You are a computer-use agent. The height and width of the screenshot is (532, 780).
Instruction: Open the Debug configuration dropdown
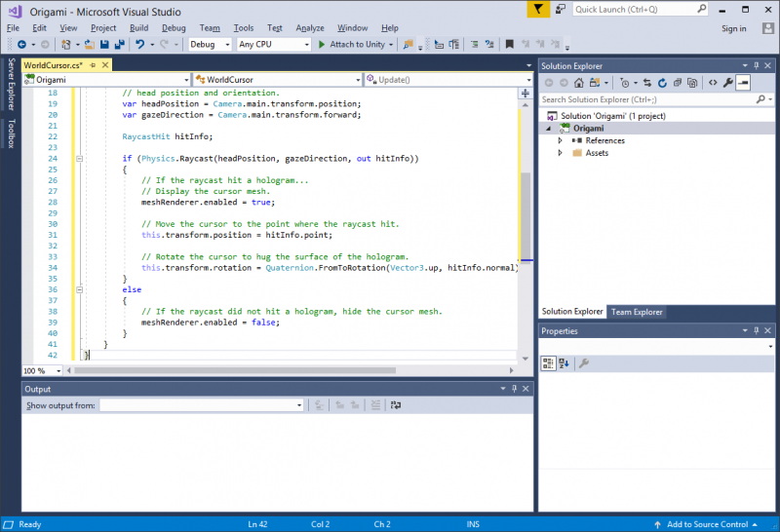210,44
